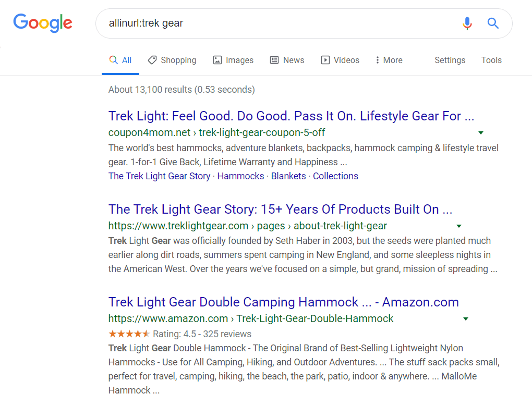Open the dropdown arrow on the coupon4mom.net result
Viewport: 532px width, 406px height.
(480, 132)
